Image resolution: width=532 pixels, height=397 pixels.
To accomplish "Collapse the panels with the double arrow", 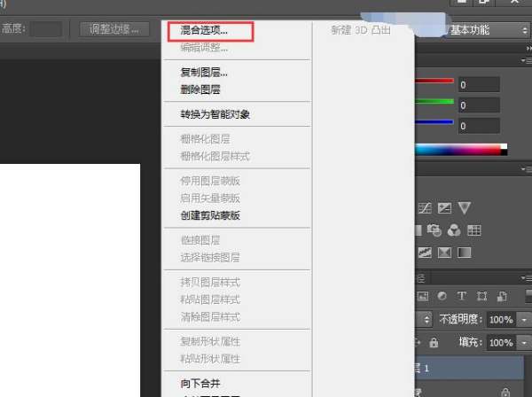I will pyautogui.click(x=529, y=49).
